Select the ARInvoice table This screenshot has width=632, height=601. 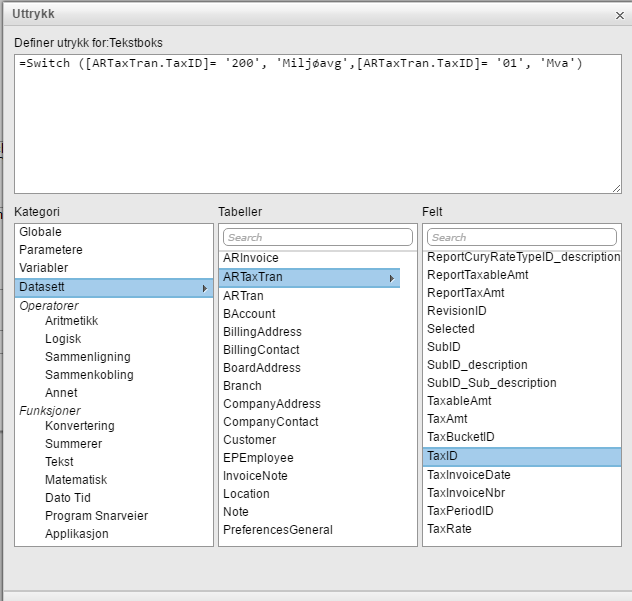click(251, 258)
